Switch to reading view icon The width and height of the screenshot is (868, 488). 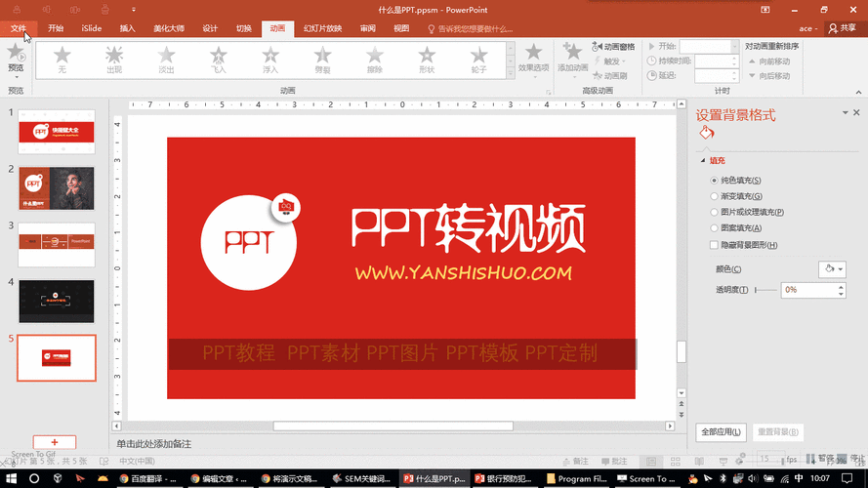[699, 461]
